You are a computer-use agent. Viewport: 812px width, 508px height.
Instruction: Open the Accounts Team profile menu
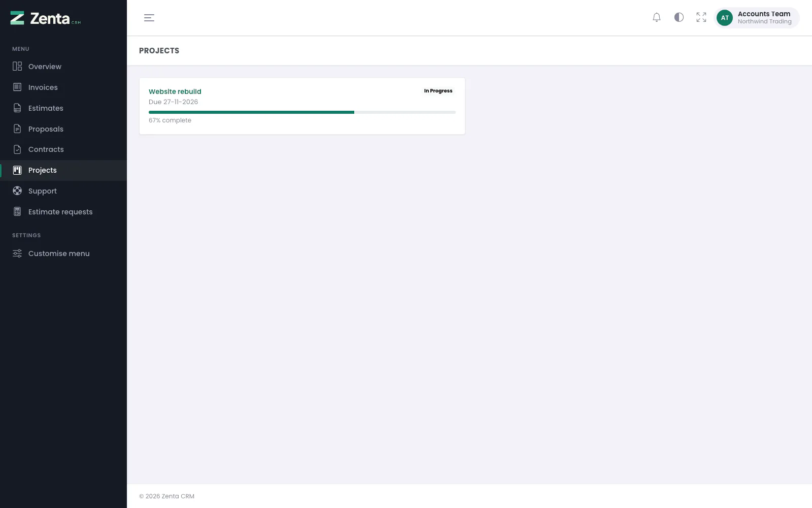point(757,18)
